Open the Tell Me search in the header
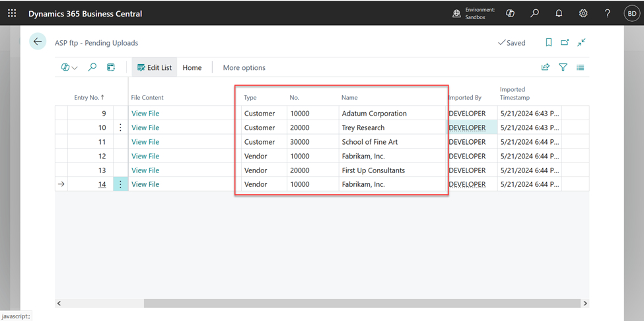The image size is (644, 321). point(534,14)
